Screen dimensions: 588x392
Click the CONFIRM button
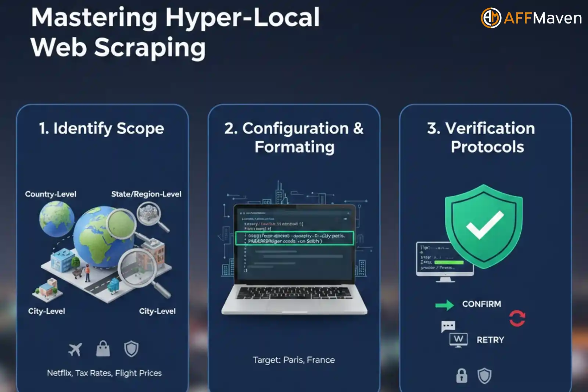tap(481, 304)
